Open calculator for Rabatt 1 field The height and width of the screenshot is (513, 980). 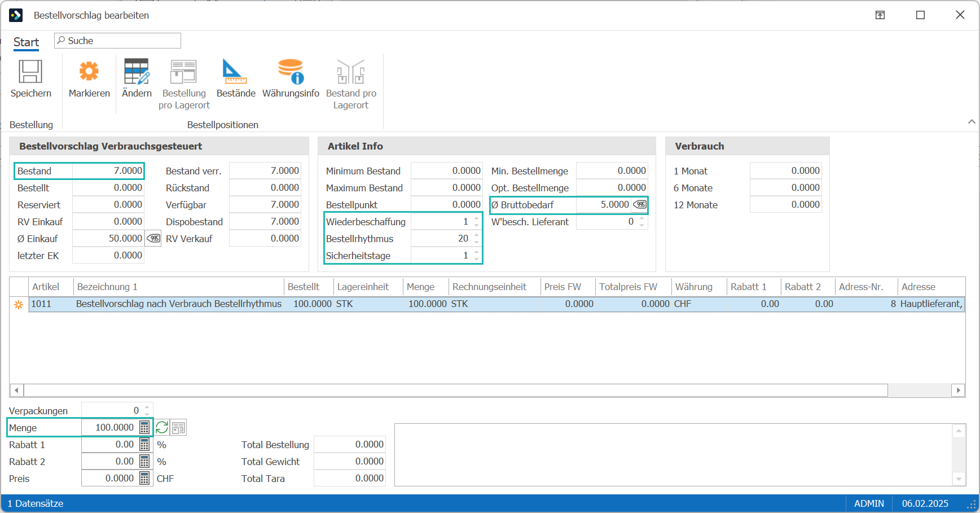(x=144, y=445)
